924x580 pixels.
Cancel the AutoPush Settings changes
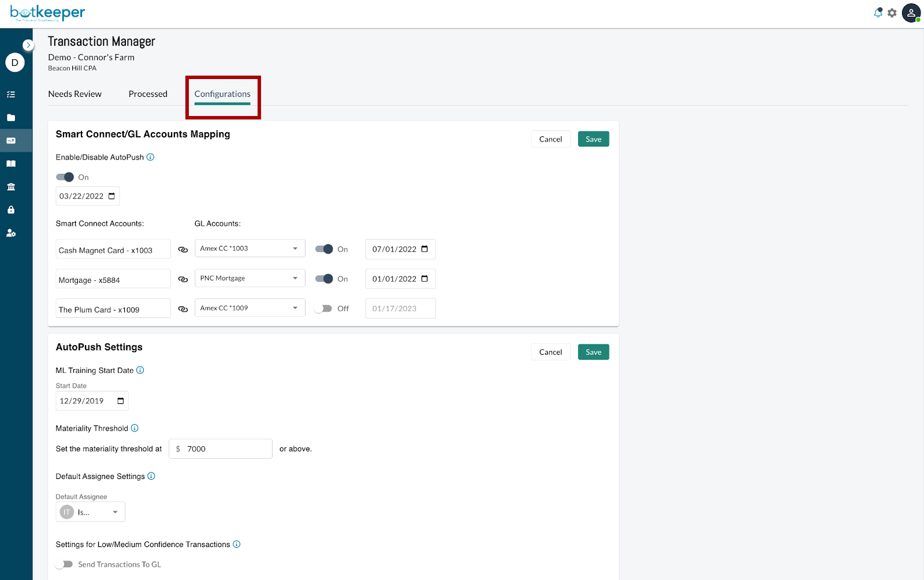tap(550, 351)
